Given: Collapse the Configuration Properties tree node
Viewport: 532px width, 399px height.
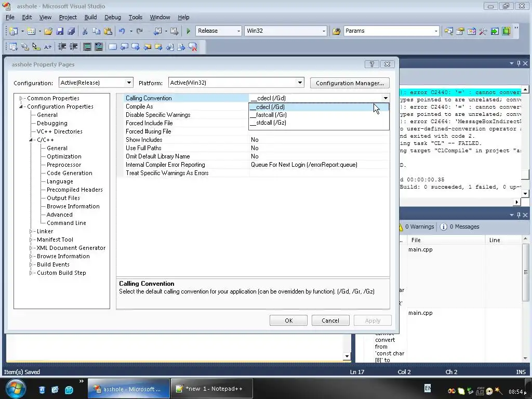Looking at the screenshot, I should pyautogui.click(x=21, y=107).
